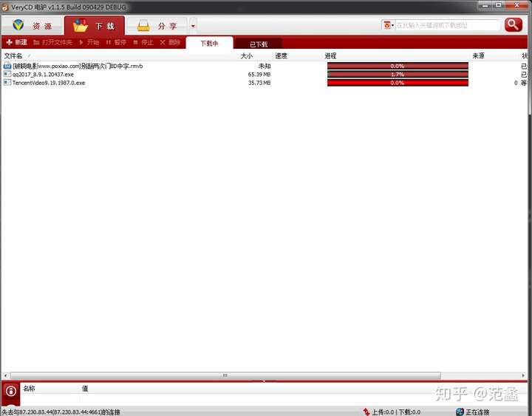The width and height of the screenshot is (532, 416).
Task: Sort by 大小 size column header
Action: pyautogui.click(x=246, y=55)
